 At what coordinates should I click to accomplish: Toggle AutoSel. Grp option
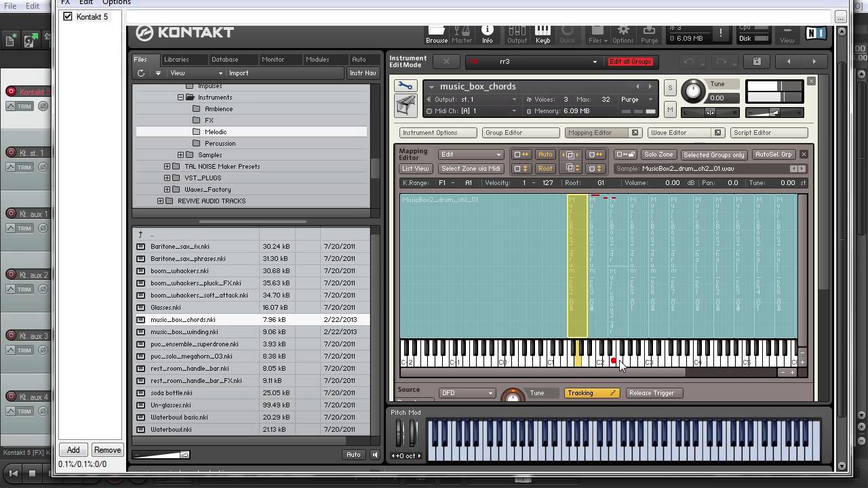[773, 155]
